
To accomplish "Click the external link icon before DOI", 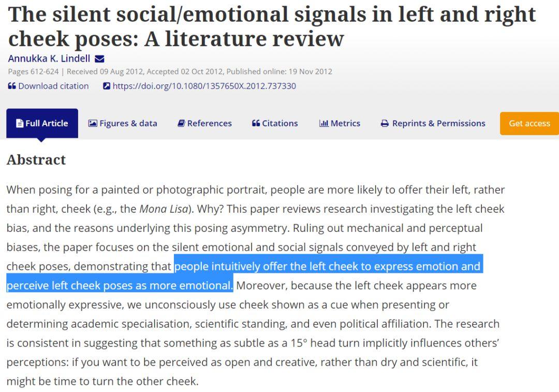I will click(107, 86).
